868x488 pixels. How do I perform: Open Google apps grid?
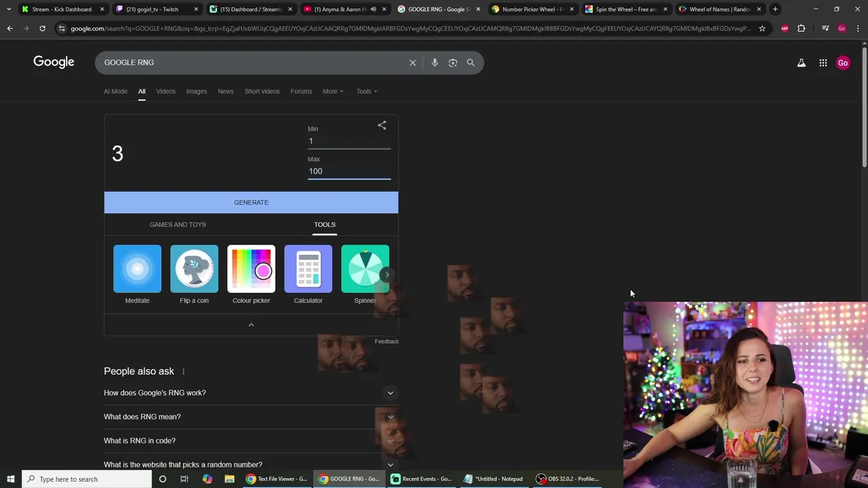click(x=823, y=63)
